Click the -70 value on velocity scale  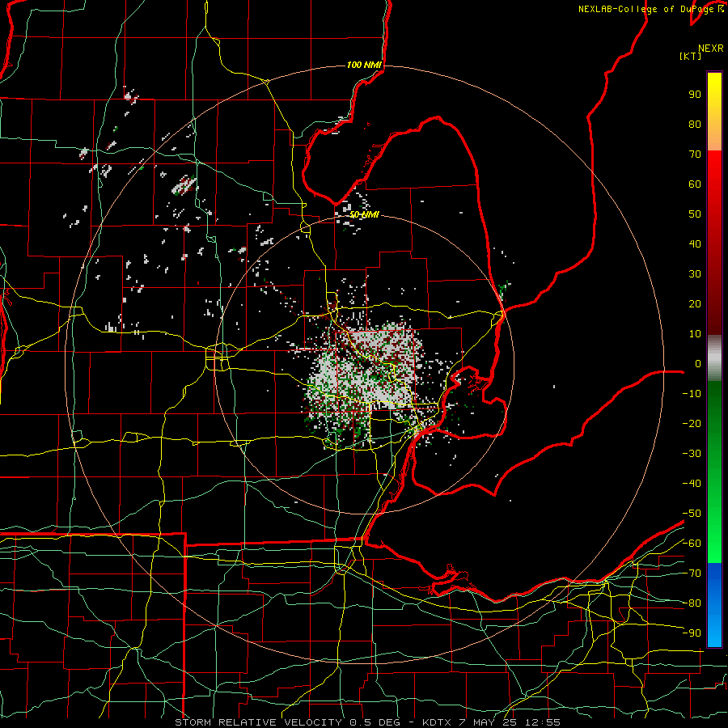coord(692,574)
